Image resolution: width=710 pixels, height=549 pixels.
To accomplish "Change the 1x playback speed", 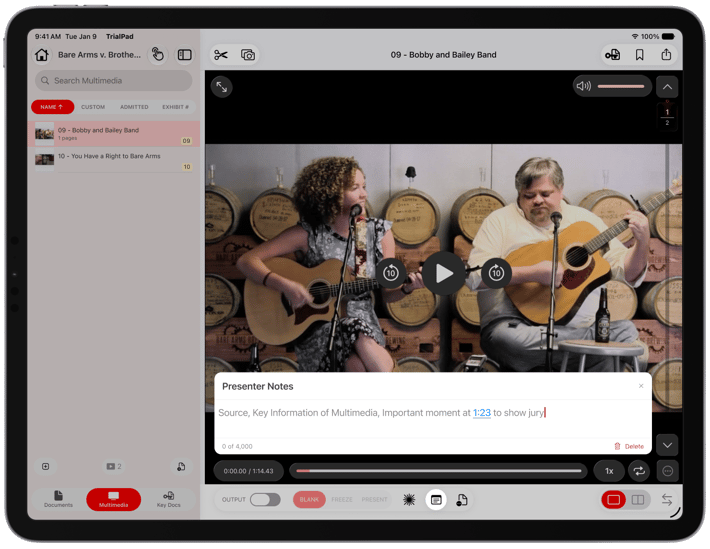I will [609, 471].
